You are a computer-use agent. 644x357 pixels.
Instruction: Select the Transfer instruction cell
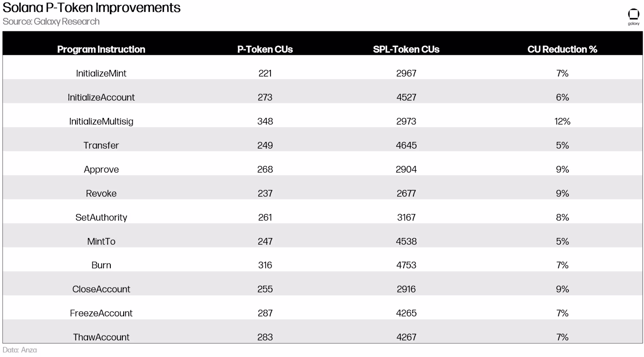101,145
